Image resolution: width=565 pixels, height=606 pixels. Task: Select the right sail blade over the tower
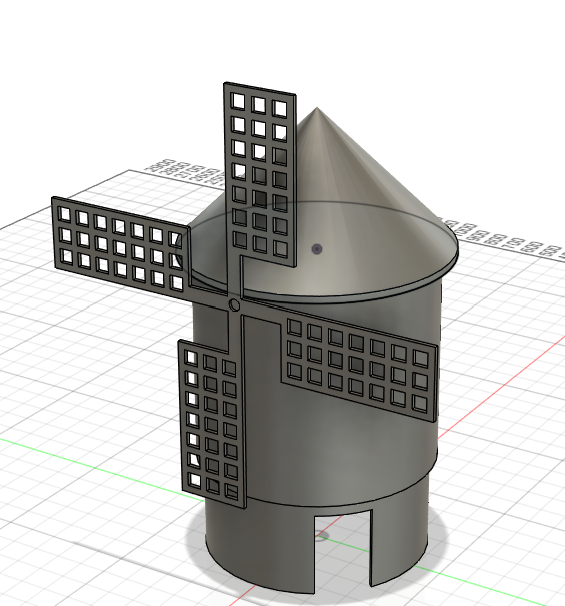point(359,365)
